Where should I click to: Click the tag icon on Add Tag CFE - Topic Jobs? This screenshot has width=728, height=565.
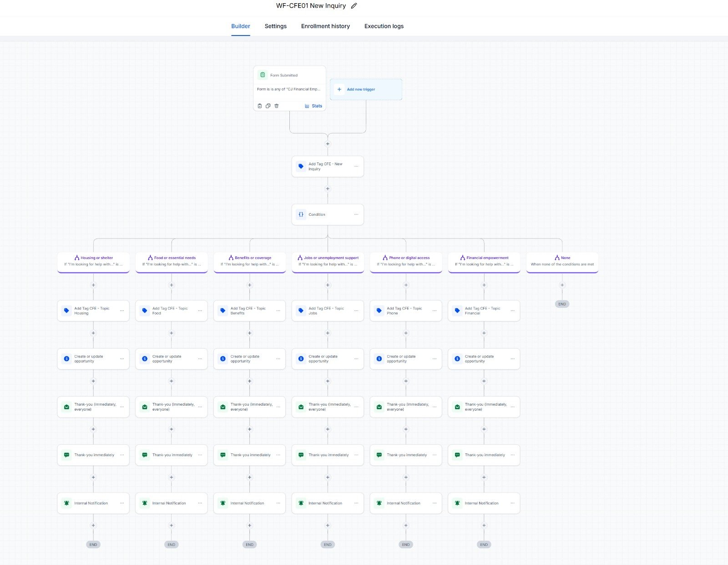(301, 310)
